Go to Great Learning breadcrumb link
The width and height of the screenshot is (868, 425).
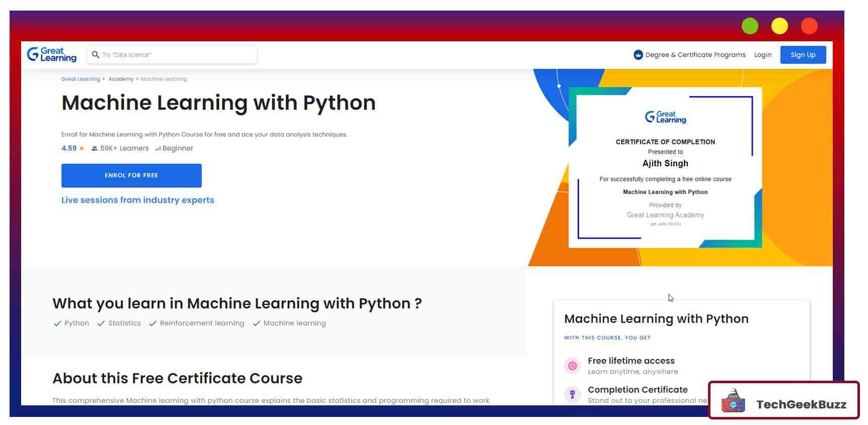pos(81,79)
